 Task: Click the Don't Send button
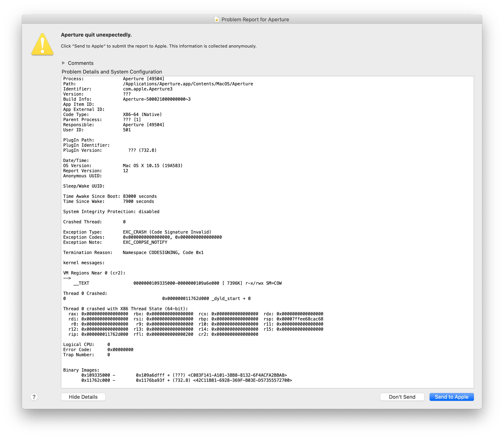402,397
